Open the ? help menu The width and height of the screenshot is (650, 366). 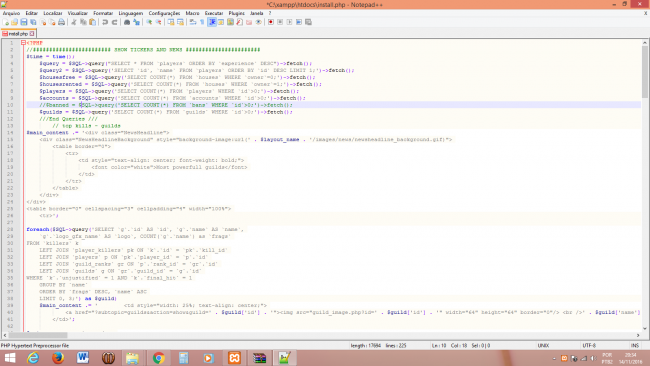point(270,13)
